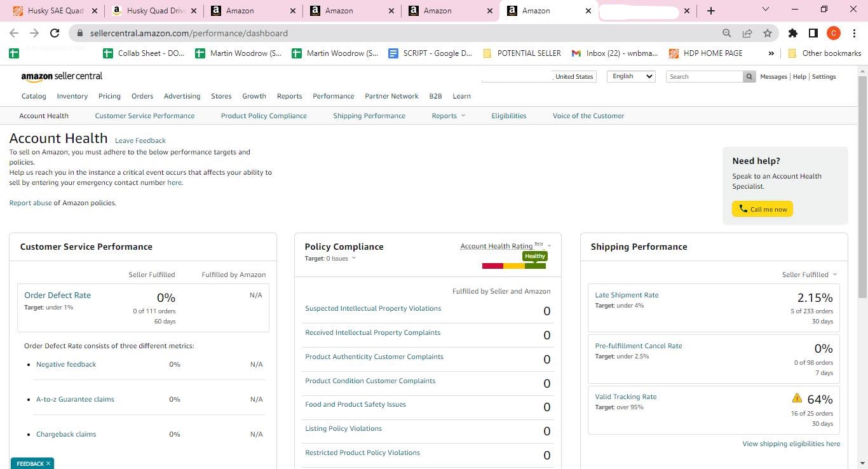The height and width of the screenshot is (469, 868).
Task: Open the Pre-fulfillment Cancel Rate link
Action: pyautogui.click(x=639, y=346)
